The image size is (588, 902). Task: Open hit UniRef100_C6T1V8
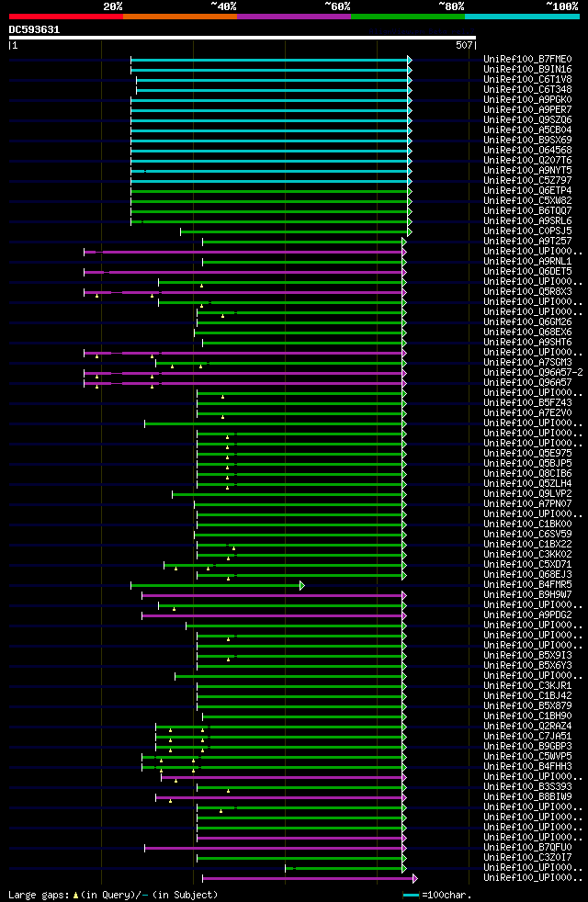tap(527, 79)
